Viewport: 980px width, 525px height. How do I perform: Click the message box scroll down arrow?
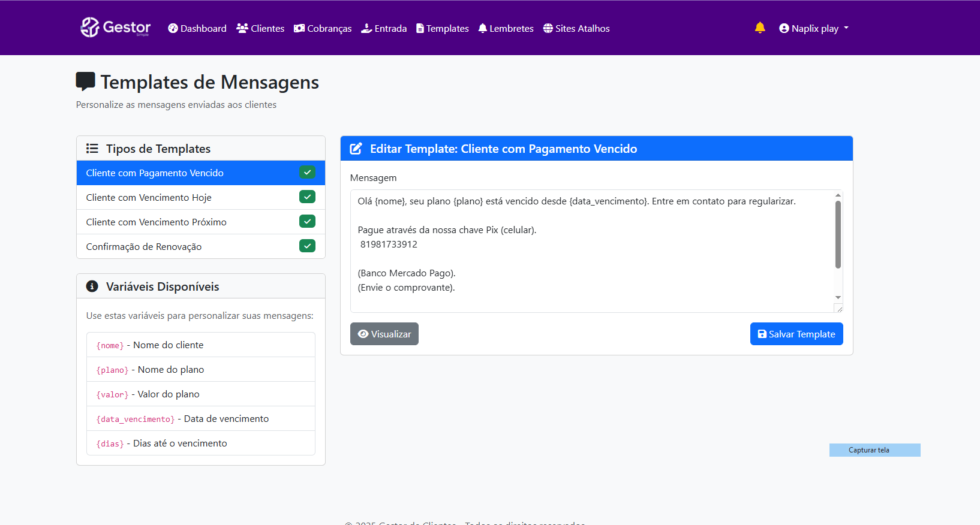coord(838,297)
